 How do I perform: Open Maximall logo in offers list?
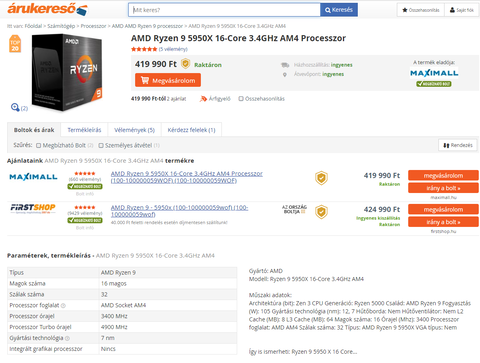point(33,177)
